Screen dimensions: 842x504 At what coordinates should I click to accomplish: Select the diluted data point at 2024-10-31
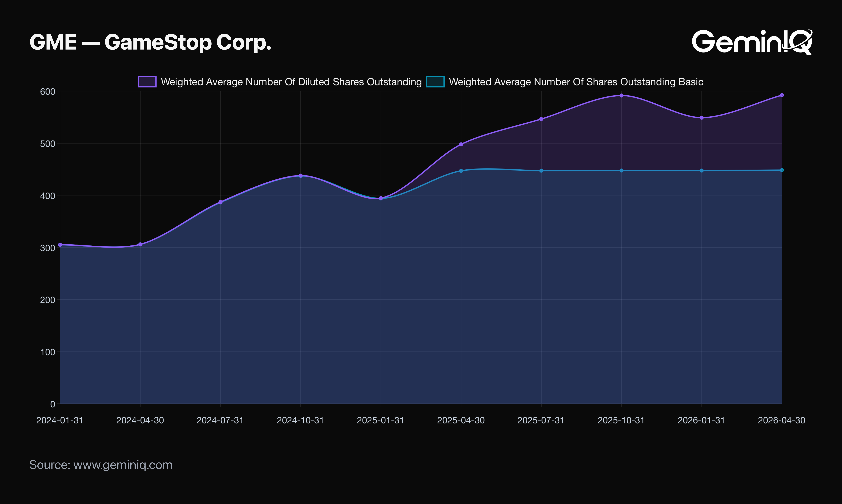click(301, 176)
